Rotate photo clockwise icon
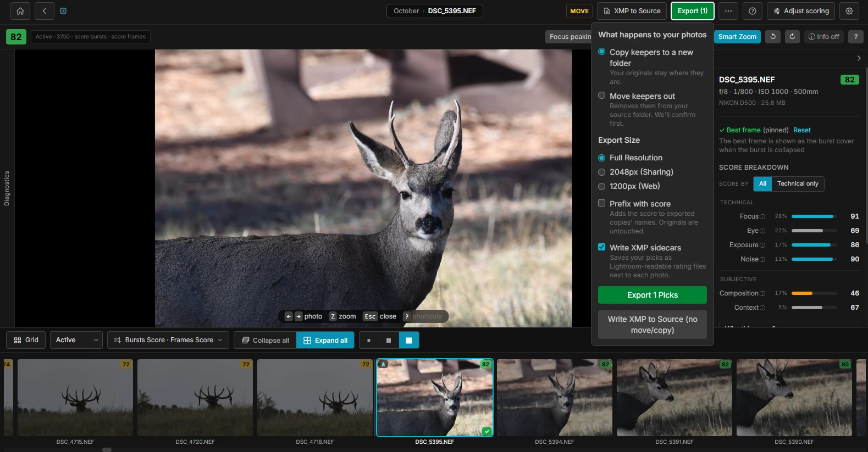The height and width of the screenshot is (452, 868). click(792, 37)
